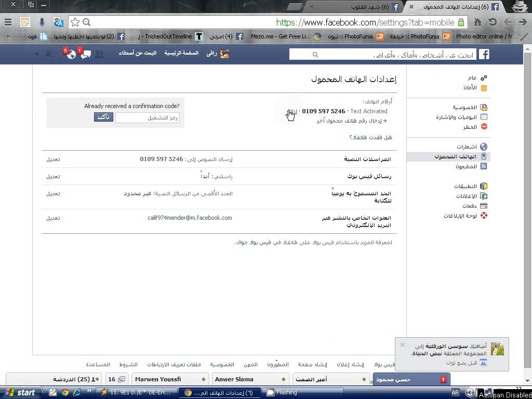The image size is (532, 399).
Task: Expand the bookmarks bar overflow chevron
Action: [x=8, y=36]
